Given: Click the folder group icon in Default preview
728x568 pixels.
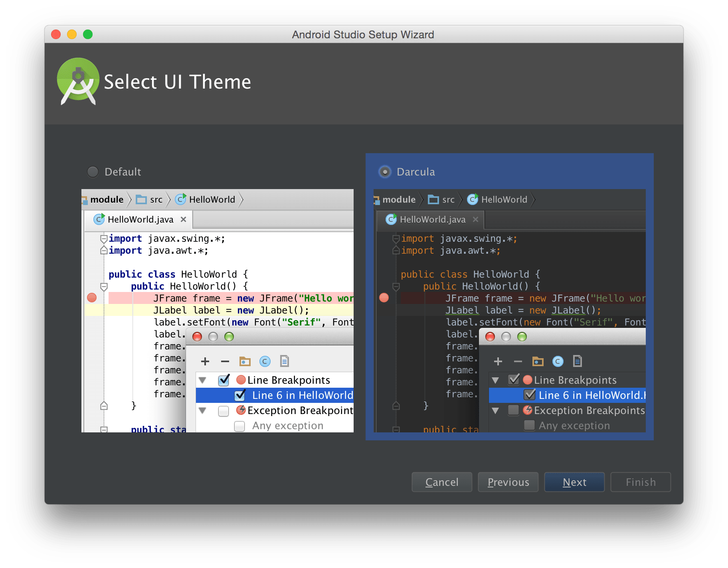Looking at the screenshot, I should coord(245,361).
